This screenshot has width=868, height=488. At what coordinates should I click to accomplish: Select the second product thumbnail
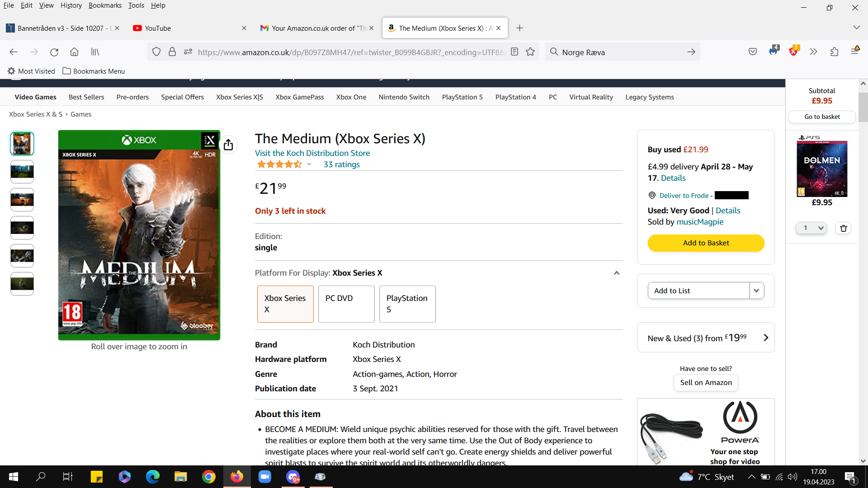click(22, 172)
